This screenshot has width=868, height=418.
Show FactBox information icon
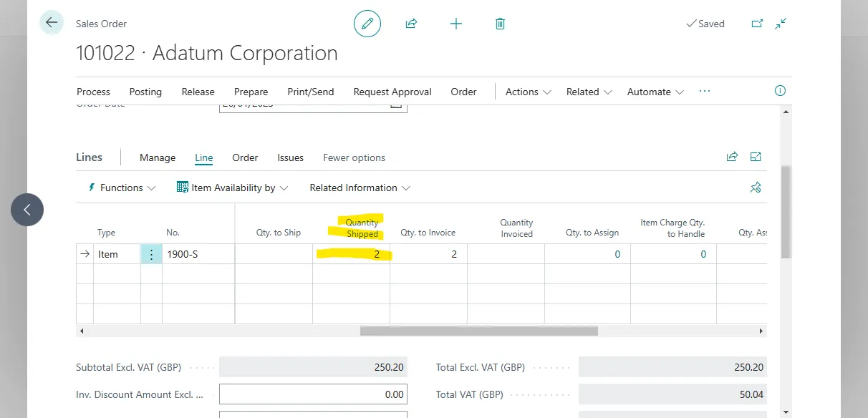(781, 91)
